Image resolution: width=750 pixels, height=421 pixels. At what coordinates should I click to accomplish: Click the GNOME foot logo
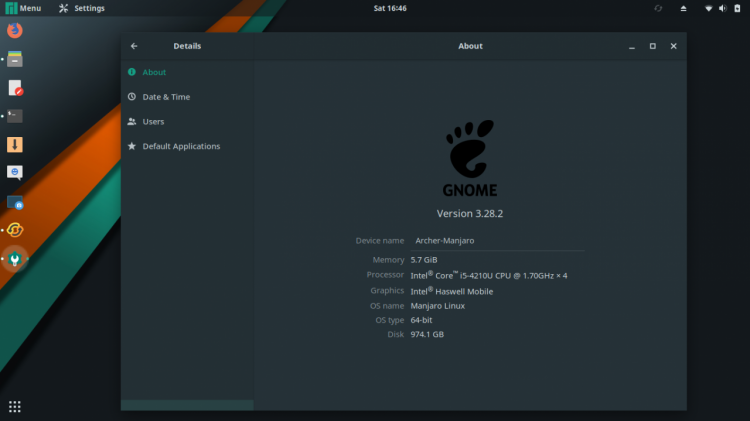coord(470,158)
